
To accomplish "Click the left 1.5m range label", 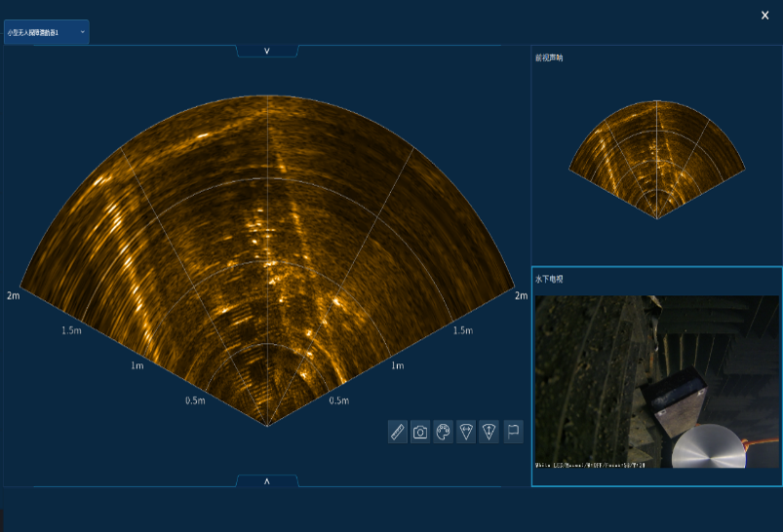I will tap(70, 331).
